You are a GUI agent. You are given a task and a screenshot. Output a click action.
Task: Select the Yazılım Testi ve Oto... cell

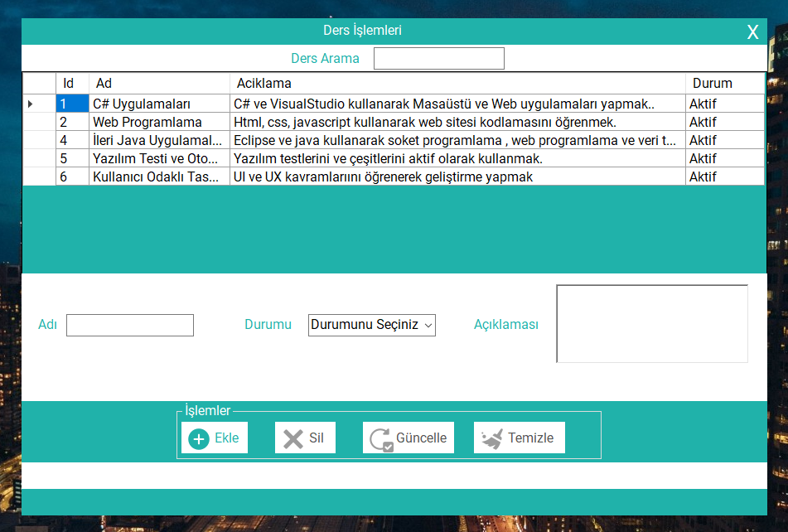pos(159,159)
